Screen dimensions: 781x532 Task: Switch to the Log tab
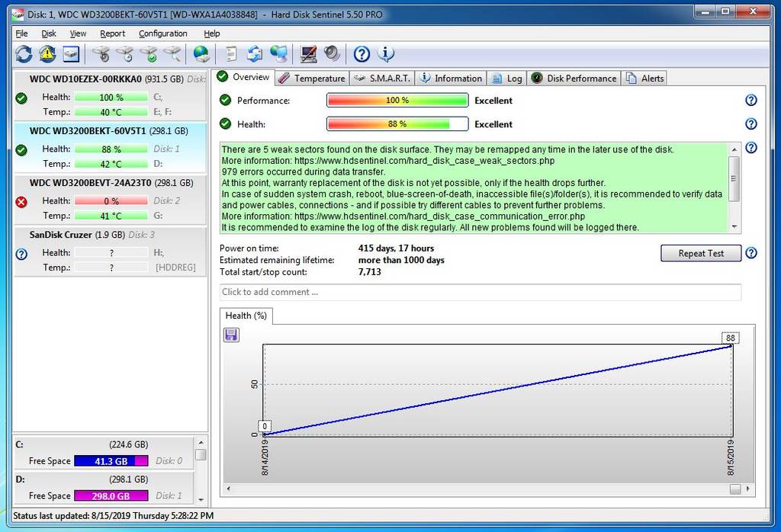[506, 79]
